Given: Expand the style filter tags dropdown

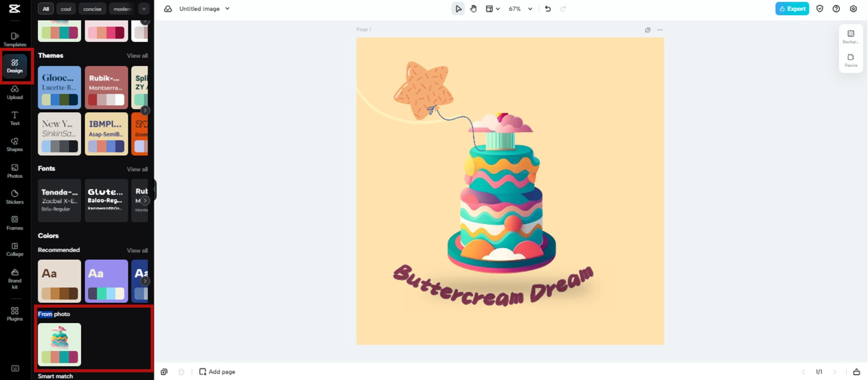Looking at the screenshot, I should click(144, 9).
